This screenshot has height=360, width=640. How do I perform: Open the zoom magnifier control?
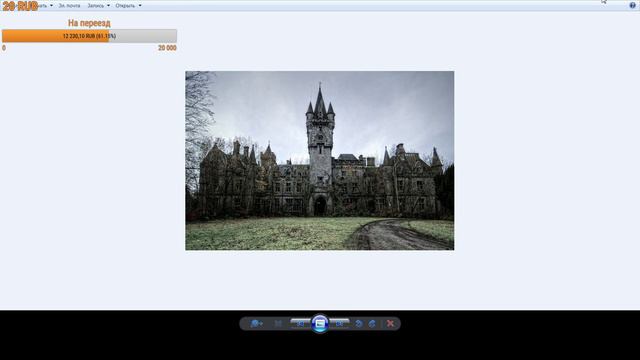[x=256, y=324]
